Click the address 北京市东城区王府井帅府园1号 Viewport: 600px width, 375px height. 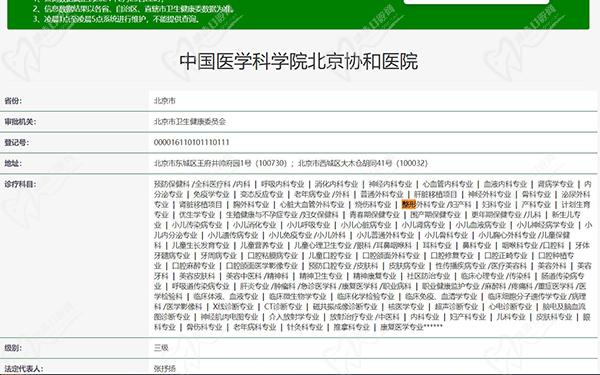coord(202,163)
